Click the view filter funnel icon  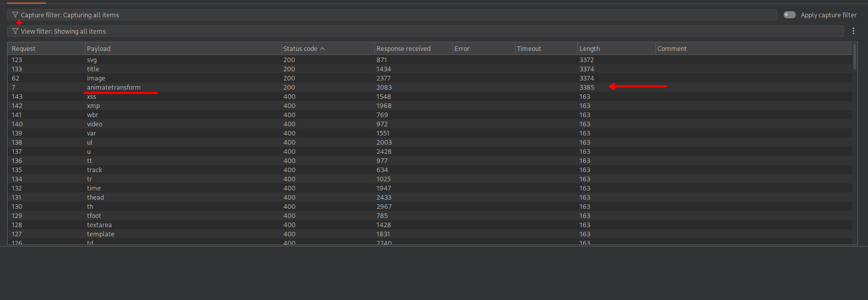click(x=15, y=32)
